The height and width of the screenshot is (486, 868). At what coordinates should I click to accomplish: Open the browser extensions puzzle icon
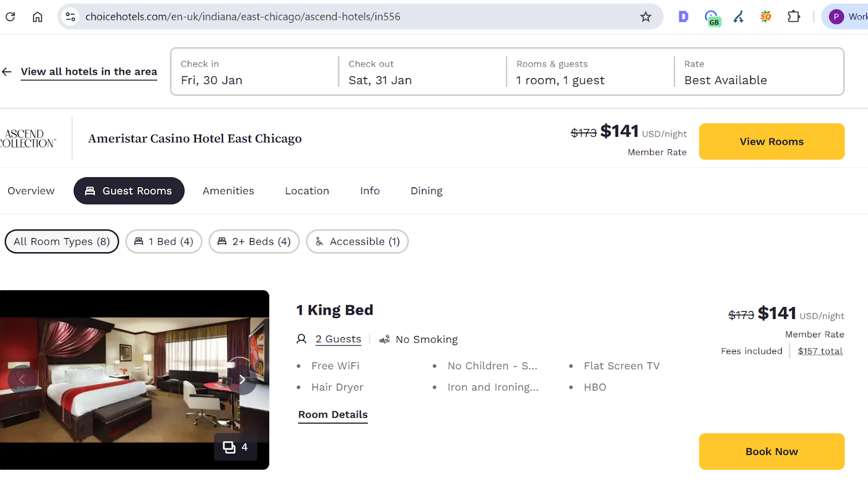coord(794,17)
